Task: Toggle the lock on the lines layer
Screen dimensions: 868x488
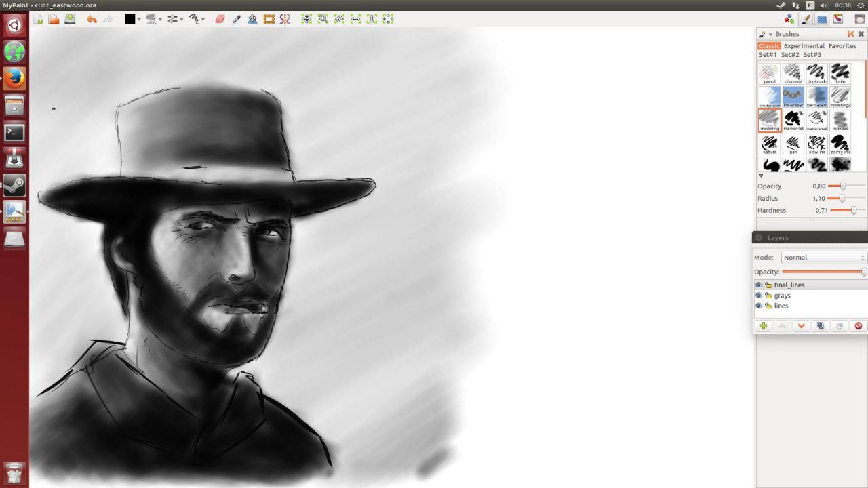Action: click(768, 306)
